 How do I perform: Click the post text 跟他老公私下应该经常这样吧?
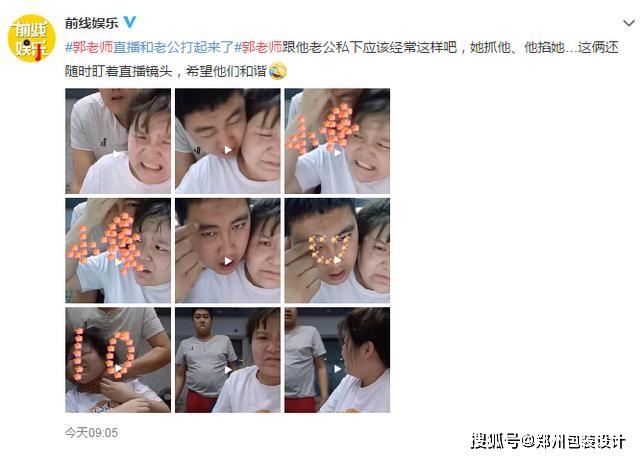click(369, 47)
